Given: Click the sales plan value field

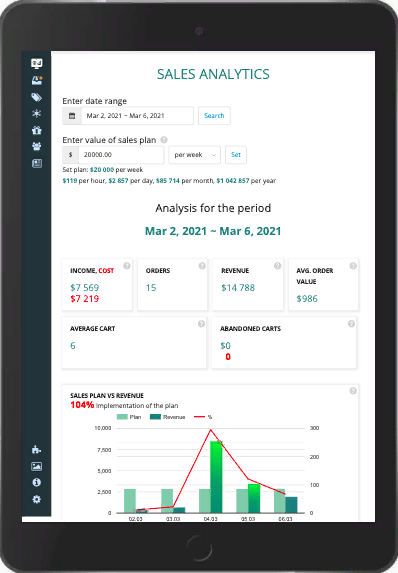Looking at the screenshot, I should click(x=121, y=155).
